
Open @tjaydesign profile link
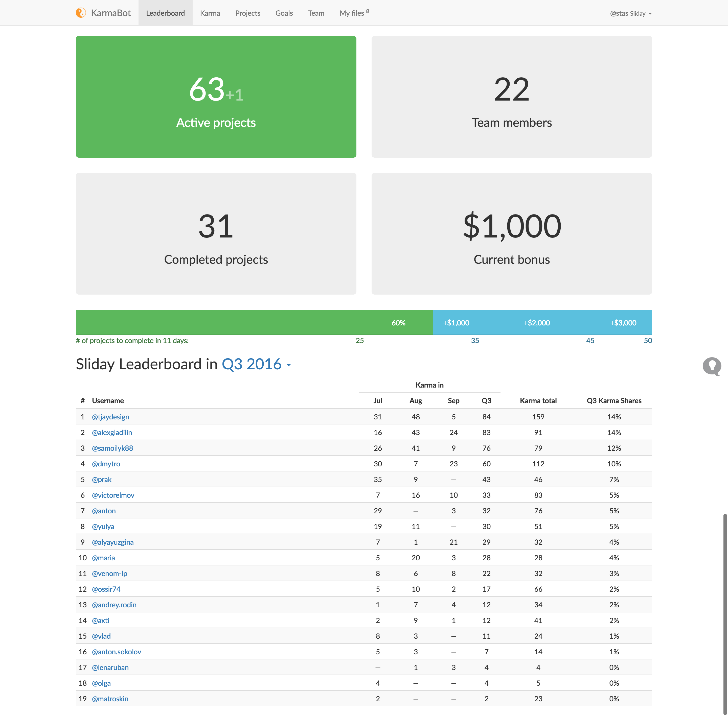tap(111, 417)
